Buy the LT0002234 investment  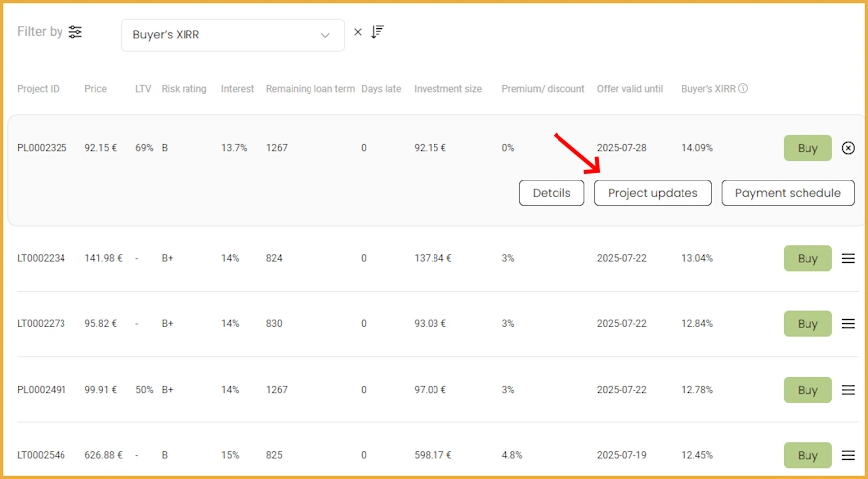click(807, 258)
